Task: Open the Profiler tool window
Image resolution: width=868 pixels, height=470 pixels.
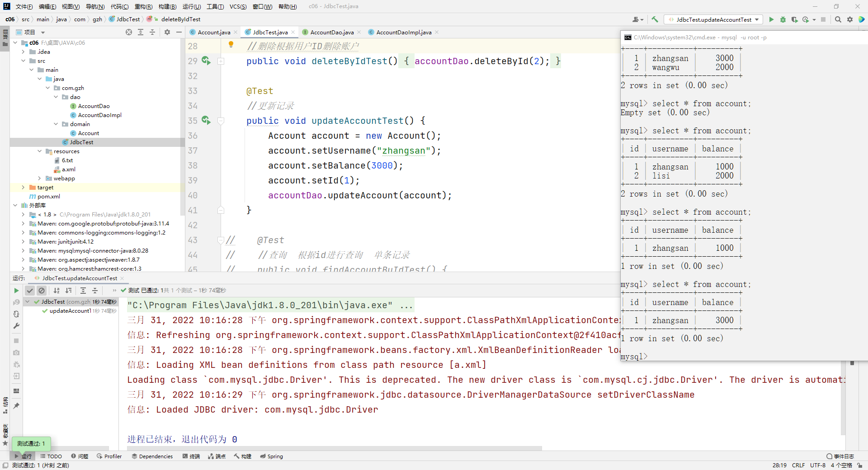Action: point(109,456)
